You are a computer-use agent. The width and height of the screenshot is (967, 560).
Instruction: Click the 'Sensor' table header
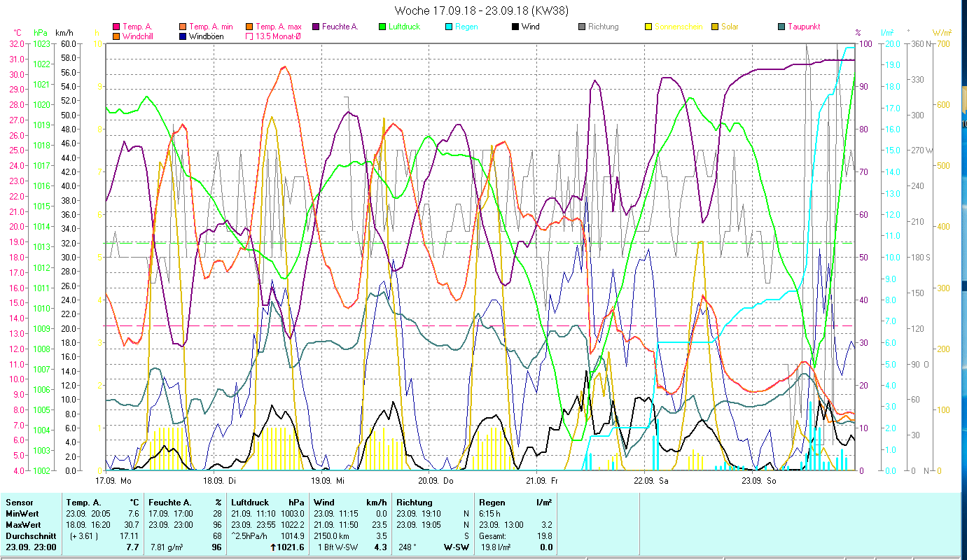click(19, 503)
